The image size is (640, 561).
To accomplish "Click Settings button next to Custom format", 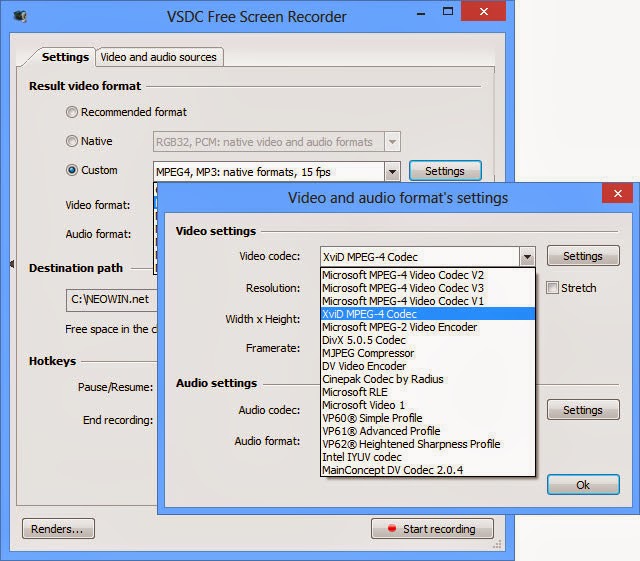I will [x=445, y=171].
